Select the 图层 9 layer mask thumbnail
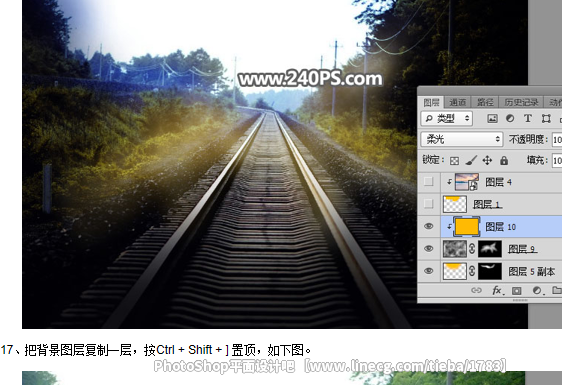Screen dimensions: 562x385 (x=490, y=249)
